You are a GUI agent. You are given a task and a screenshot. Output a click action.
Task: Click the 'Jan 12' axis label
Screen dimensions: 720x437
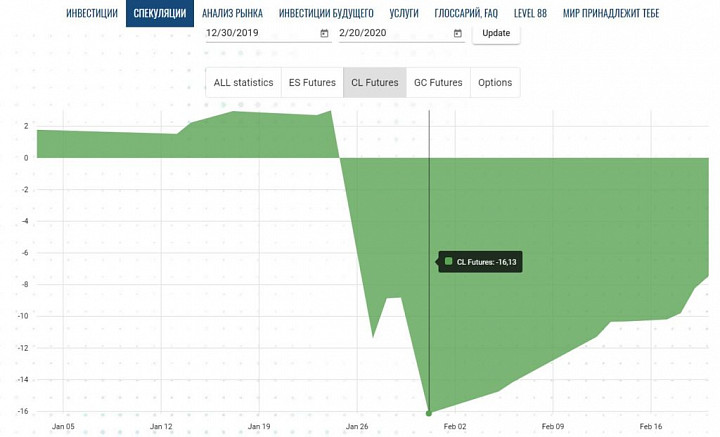tap(161, 426)
